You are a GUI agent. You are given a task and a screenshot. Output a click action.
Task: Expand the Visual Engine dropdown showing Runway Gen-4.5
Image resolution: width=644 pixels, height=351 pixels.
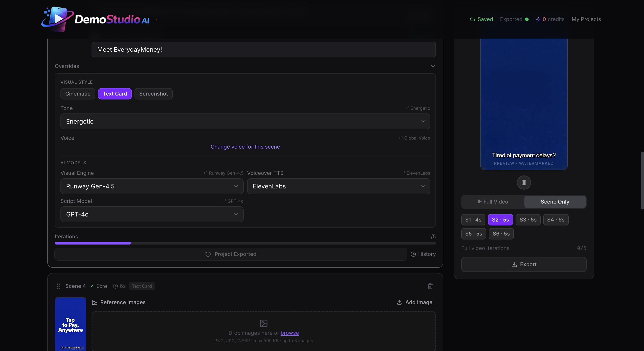(x=152, y=186)
